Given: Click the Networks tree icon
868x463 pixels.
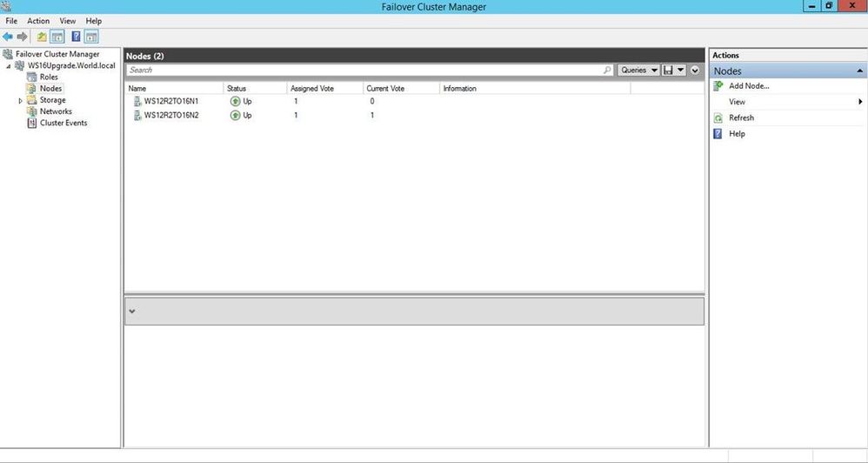Looking at the screenshot, I should [x=32, y=111].
